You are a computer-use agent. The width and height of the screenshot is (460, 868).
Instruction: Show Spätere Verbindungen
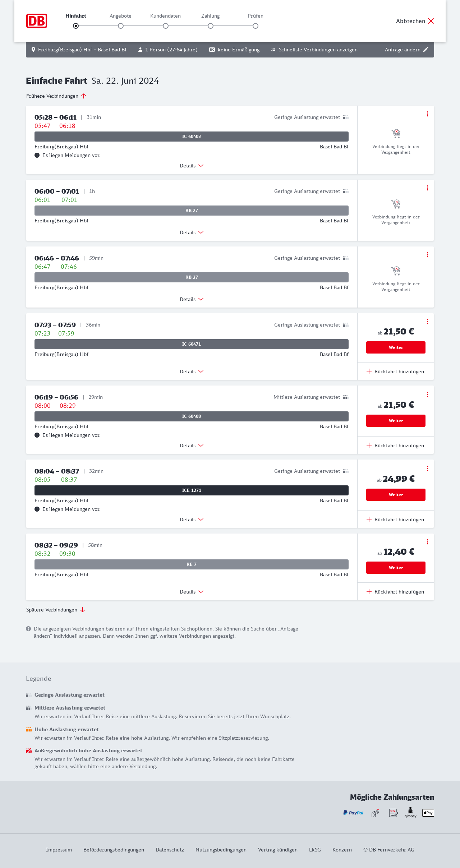point(56,610)
